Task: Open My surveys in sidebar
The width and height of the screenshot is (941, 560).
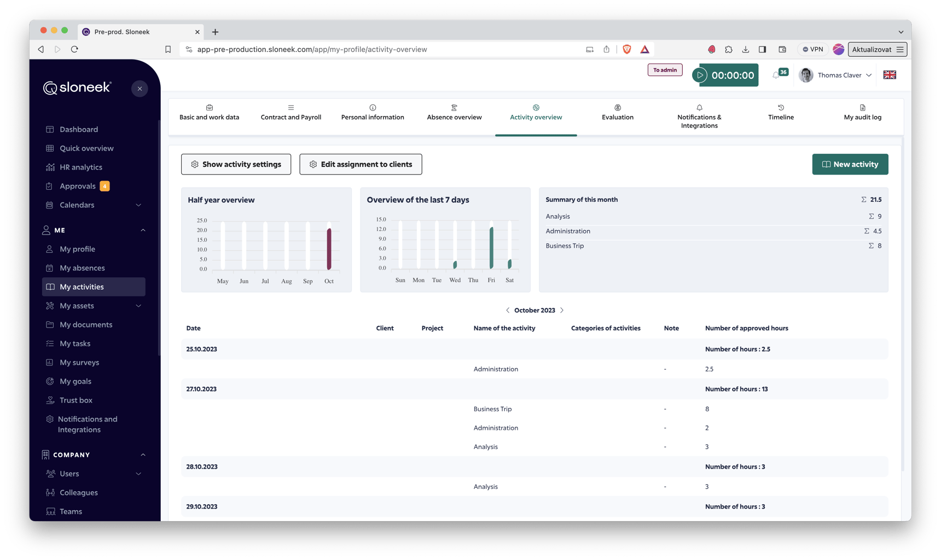Action: 79,362
